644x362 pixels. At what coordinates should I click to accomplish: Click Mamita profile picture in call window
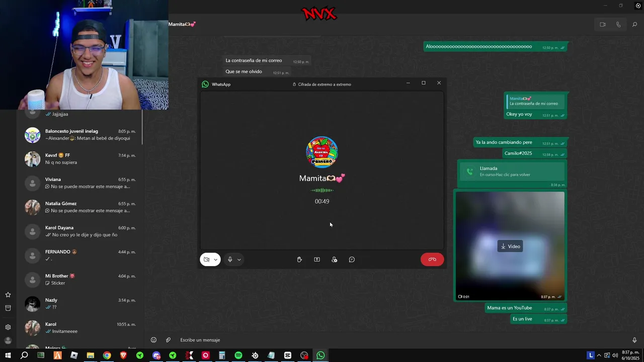point(322,151)
